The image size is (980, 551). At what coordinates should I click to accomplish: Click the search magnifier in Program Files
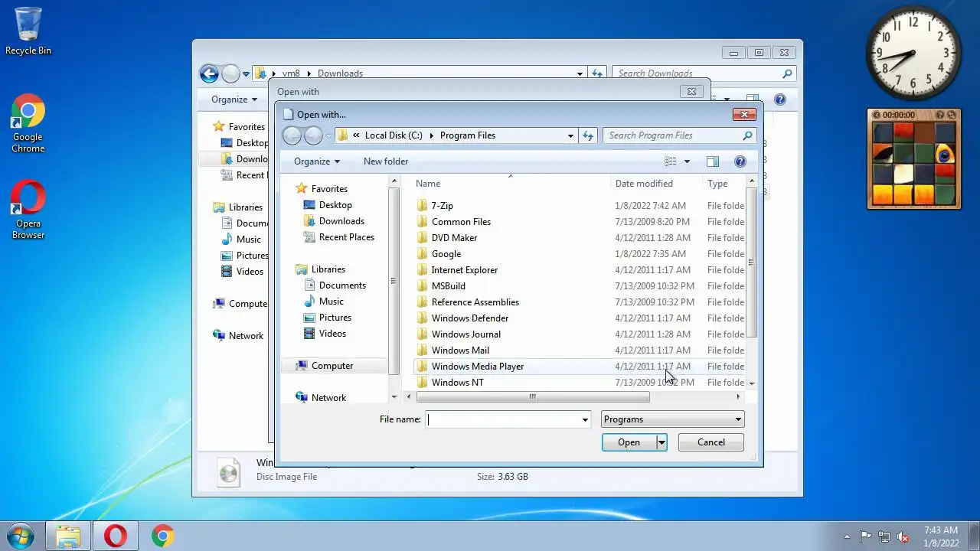click(747, 135)
